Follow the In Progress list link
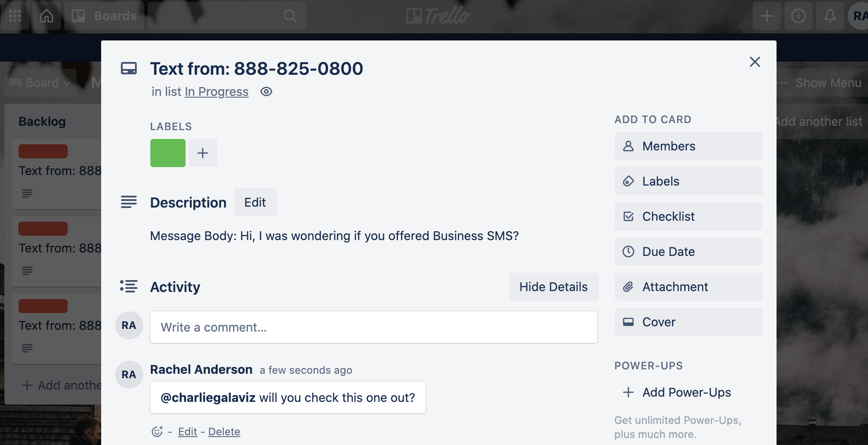 pyautogui.click(x=216, y=91)
